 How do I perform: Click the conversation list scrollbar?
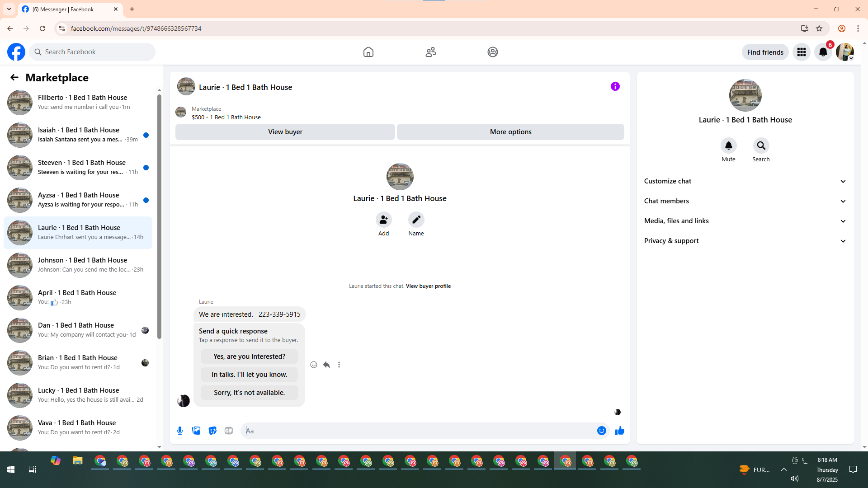click(159, 217)
